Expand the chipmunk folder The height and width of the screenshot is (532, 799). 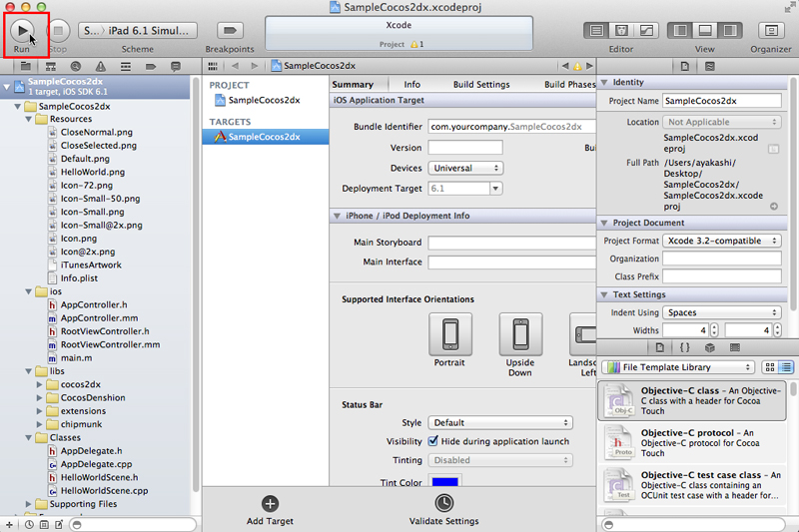point(39,424)
